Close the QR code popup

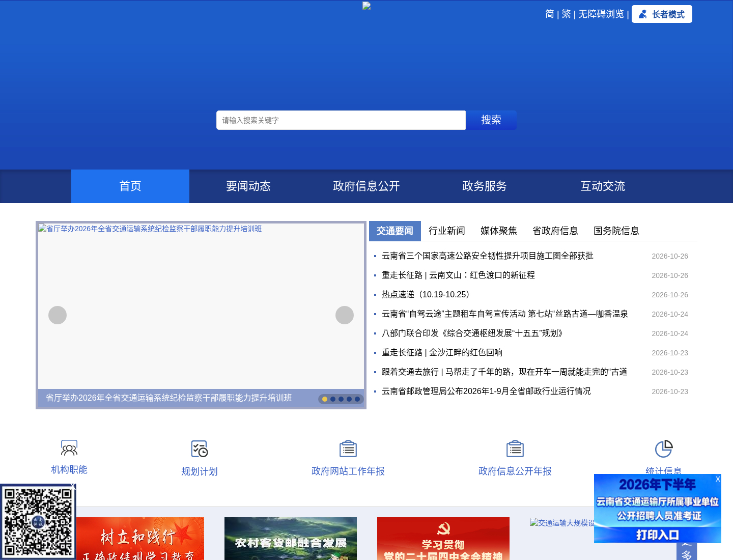[x=73, y=486]
